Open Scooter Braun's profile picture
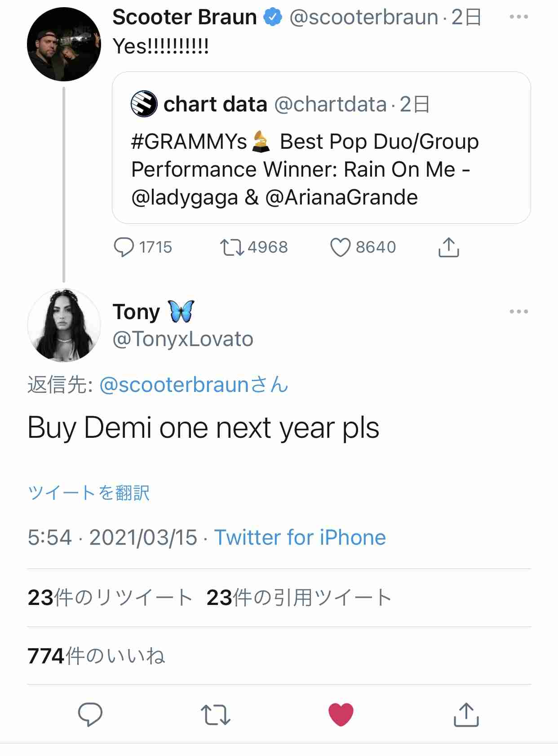The image size is (558, 756). tap(64, 44)
